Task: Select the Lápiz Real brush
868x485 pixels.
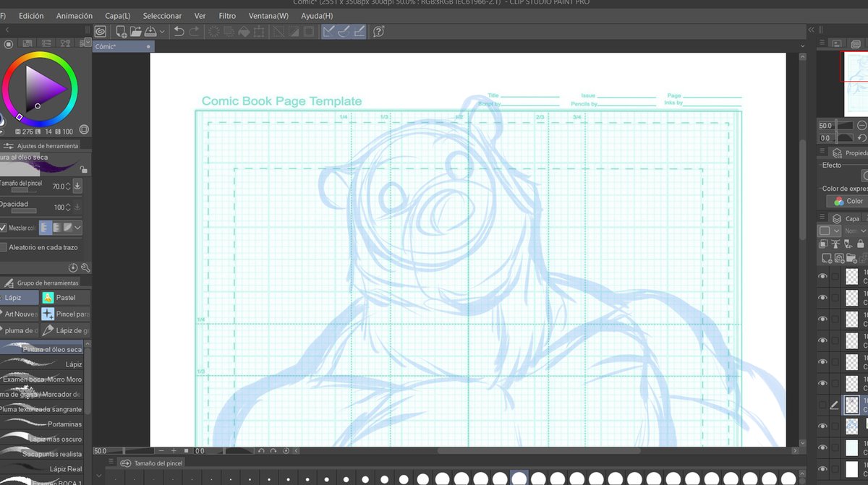Action: click(x=42, y=469)
